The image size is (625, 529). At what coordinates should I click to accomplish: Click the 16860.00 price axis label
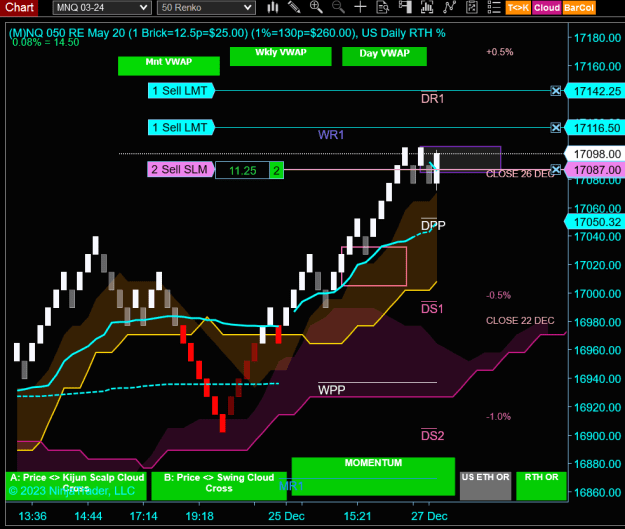pos(597,493)
